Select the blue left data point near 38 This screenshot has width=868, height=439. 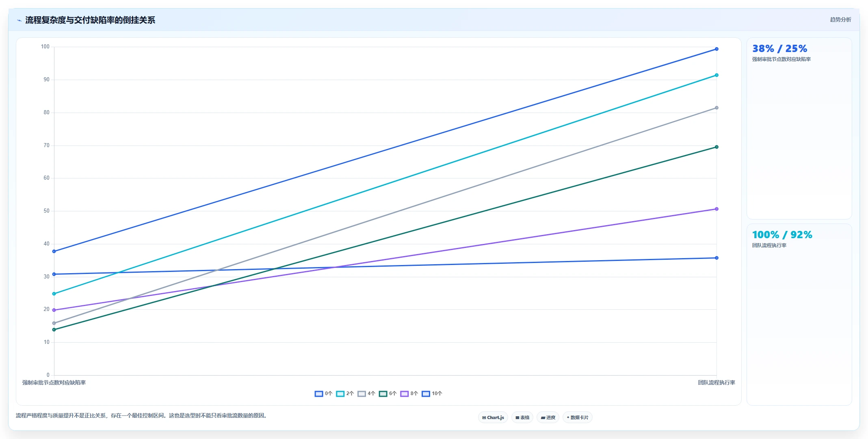(x=54, y=251)
